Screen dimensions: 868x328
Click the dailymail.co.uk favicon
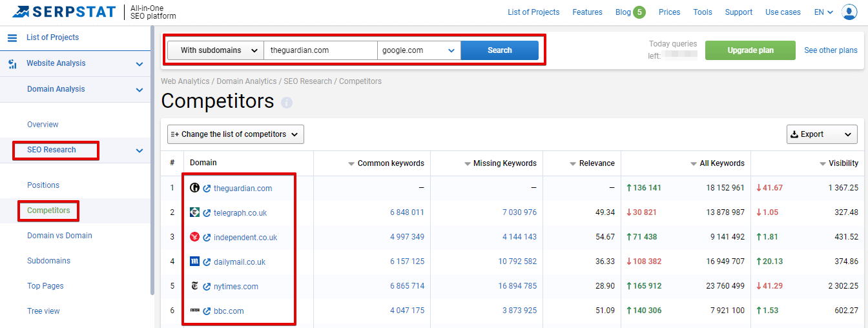coord(194,261)
